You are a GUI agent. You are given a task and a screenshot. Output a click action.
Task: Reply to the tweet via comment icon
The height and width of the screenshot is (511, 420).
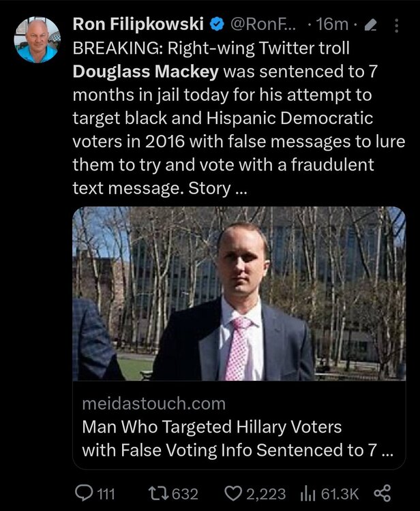coord(83,493)
